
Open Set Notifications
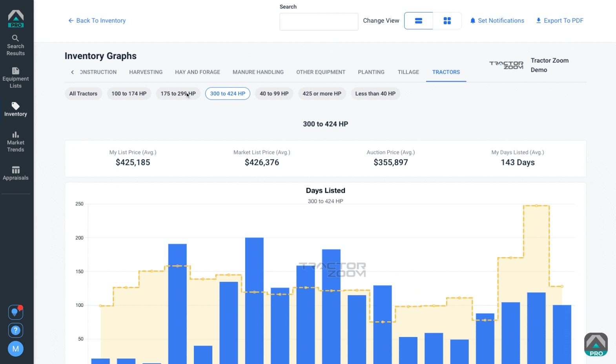497,21
